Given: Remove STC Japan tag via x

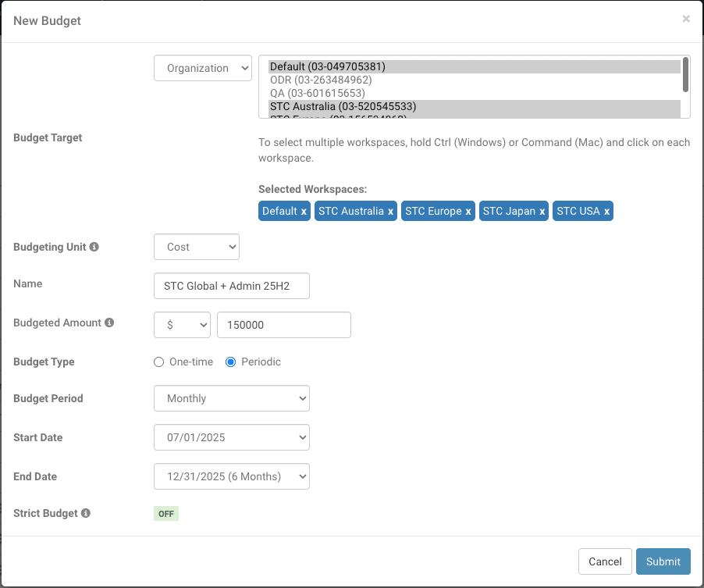Looking at the screenshot, I should tap(542, 212).
